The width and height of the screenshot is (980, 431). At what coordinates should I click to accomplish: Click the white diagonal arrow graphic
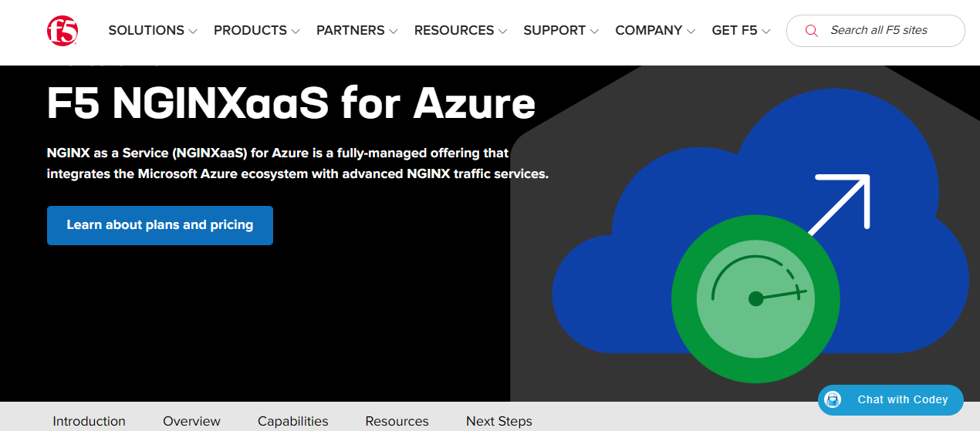pyautogui.click(x=843, y=201)
